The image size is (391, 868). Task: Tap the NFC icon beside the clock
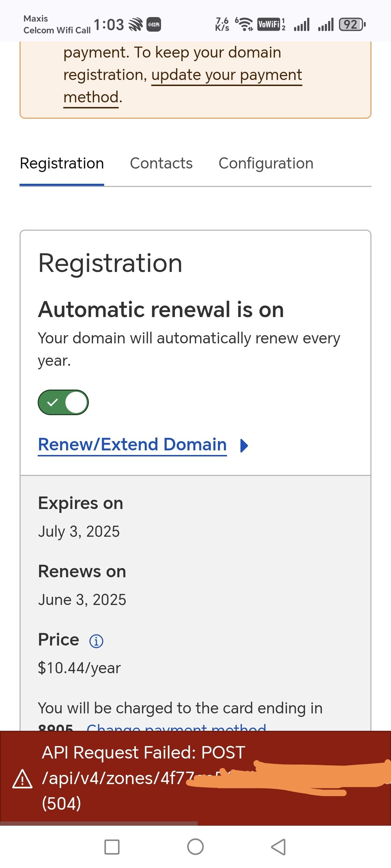[135, 25]
